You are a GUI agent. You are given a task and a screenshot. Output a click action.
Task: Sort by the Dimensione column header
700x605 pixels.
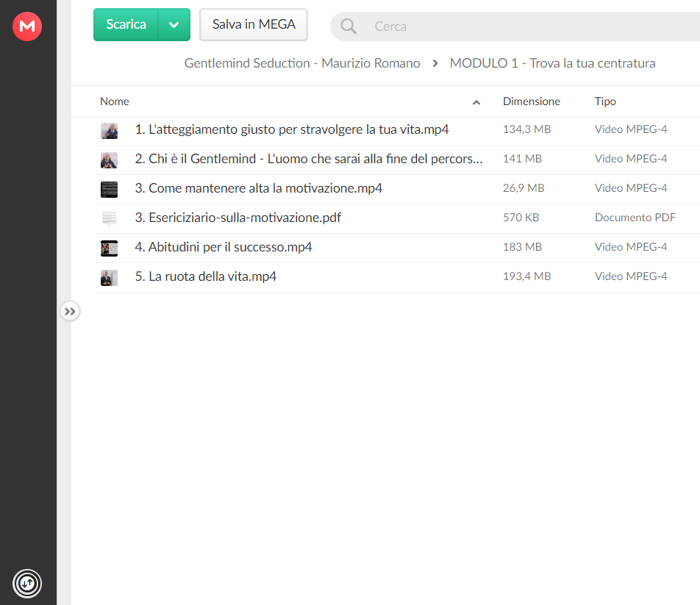click(x=531, y=101)
